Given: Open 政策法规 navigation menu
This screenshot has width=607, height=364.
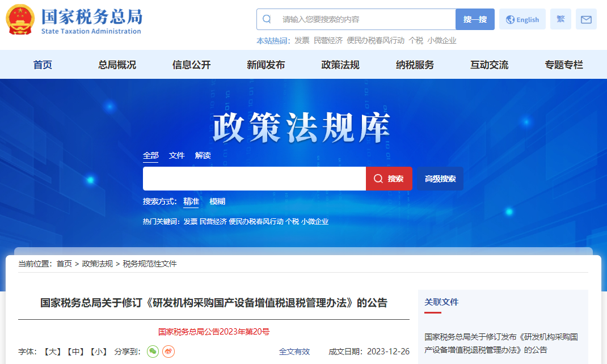Looking at the screenshot, I should [340, 65].
